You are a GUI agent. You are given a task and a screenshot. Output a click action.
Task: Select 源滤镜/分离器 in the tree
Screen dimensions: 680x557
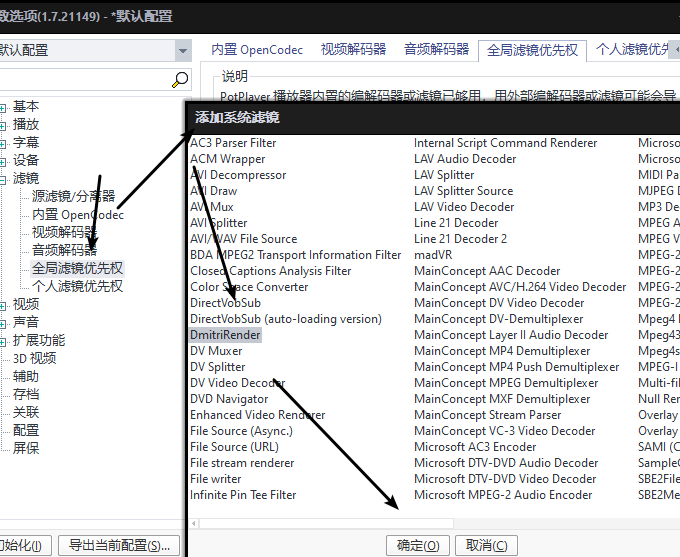pos(73,197)
